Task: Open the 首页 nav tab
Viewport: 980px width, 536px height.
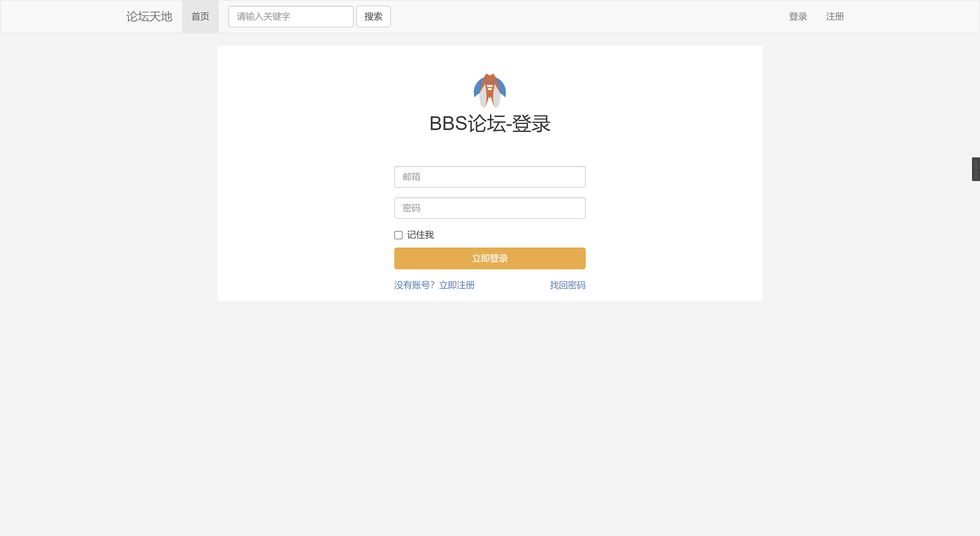Action: coord(200,16)
